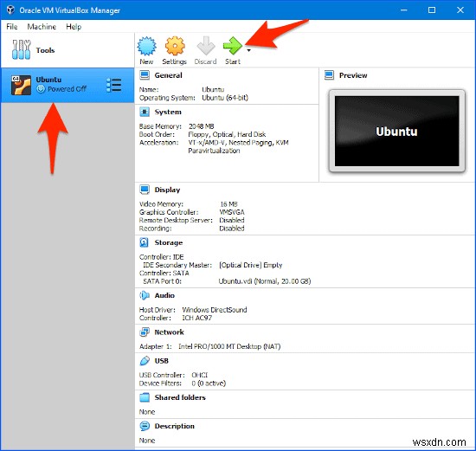Click the Shared folders icon
Image resolution: width=476 pixels, height=451 pixels.
pos(145,397)
